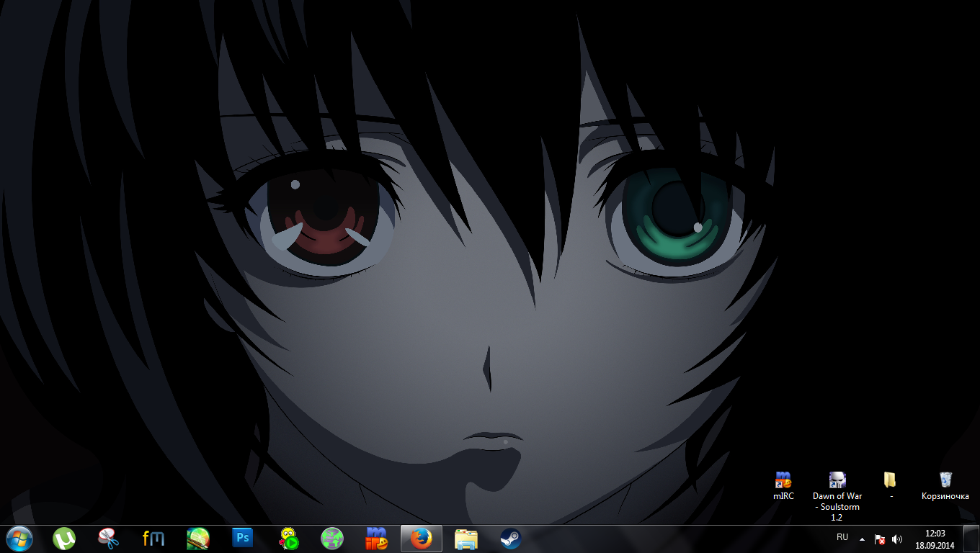Image resolution: width=980 pixels, height=553 pixels.
Task: Open the Windows Start menu orb
Action: click(19, 539)
